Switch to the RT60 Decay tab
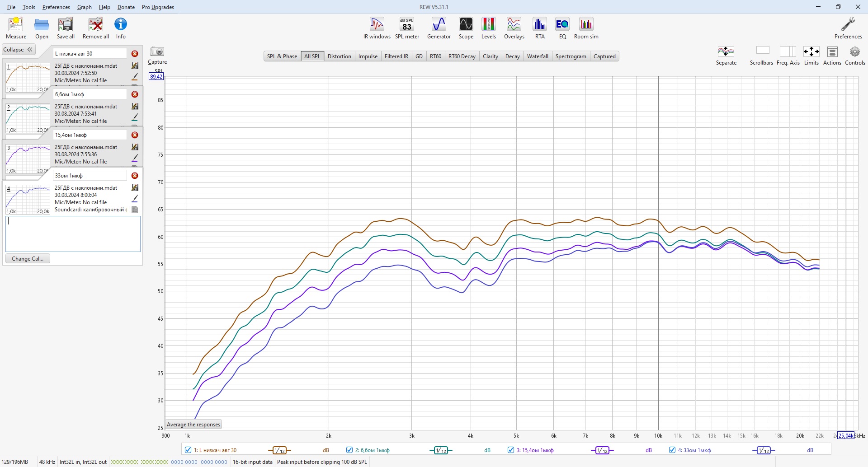 pyautogui.click(x=462, y=56)
